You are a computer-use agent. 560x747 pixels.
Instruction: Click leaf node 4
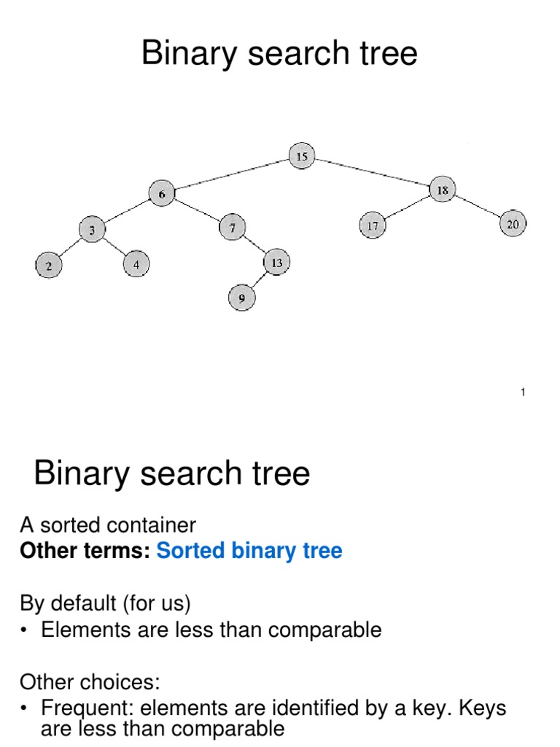point(136,265)
